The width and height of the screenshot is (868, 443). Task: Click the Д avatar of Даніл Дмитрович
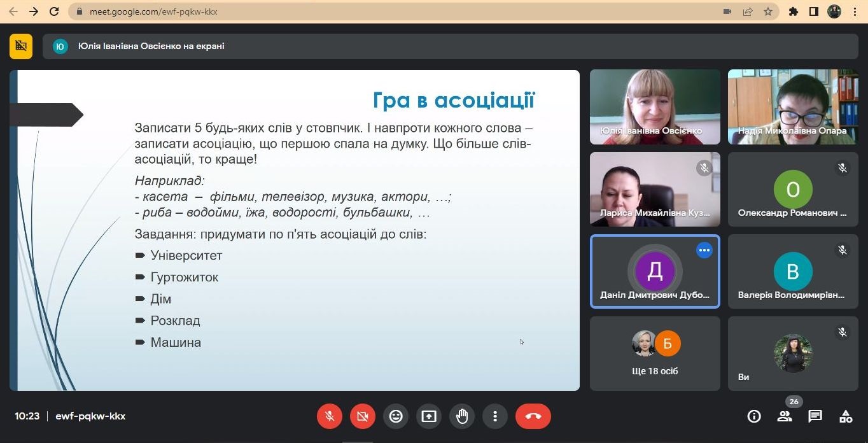click(655, 271)
